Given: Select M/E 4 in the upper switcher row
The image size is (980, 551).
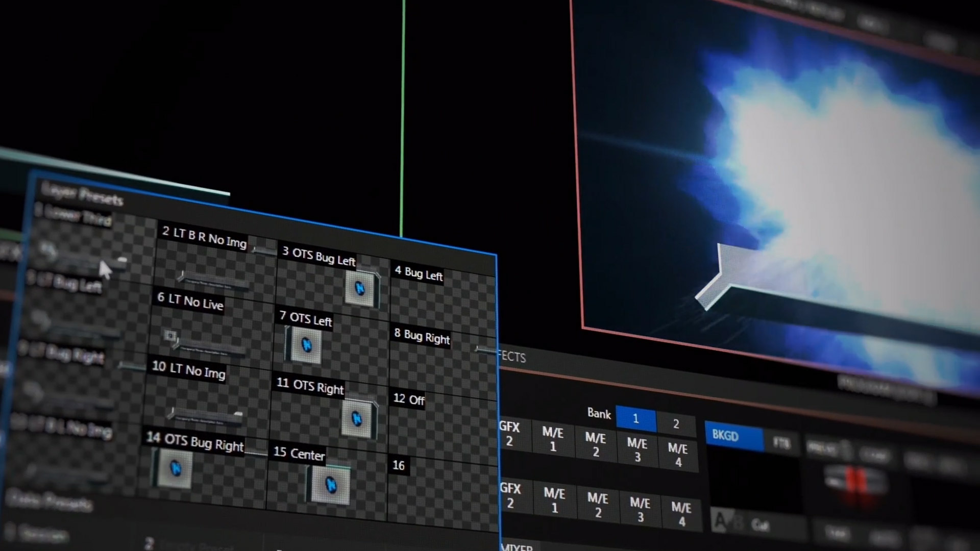Looking at the screenshot, I should point(678,455).
